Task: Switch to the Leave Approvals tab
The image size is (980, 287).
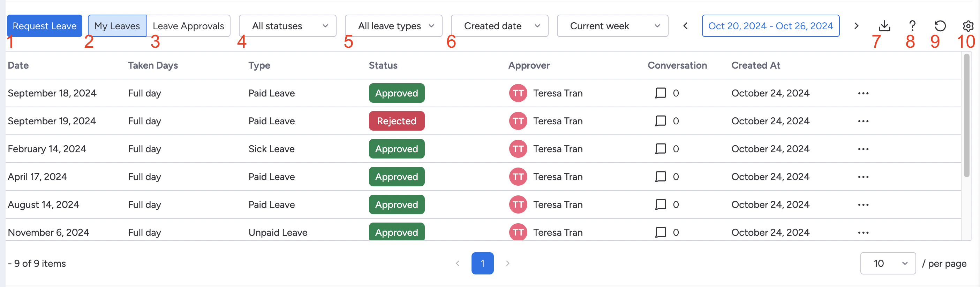Action: (188, 26)
